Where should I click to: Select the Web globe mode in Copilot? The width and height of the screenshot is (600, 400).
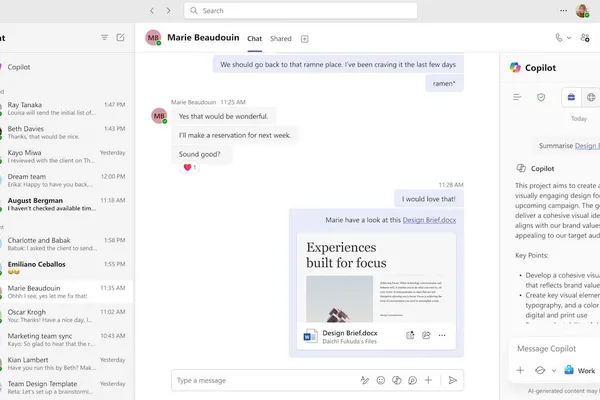[x=591, y=97]
